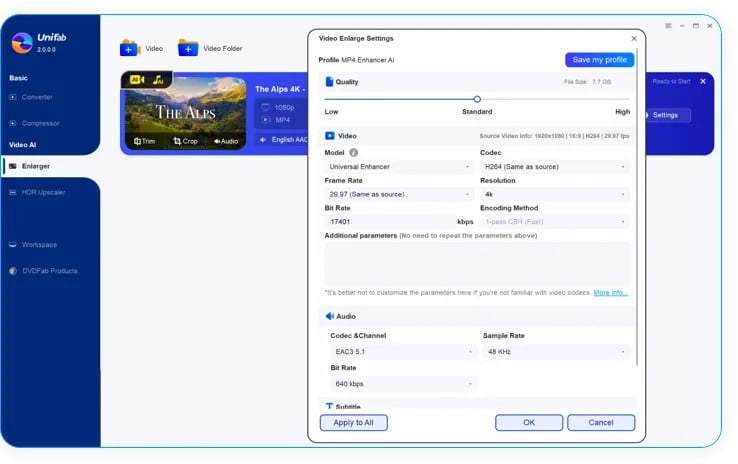Open the main window hamburger menu
The height and width of the screenshot is (464, 738).
pyautogui.click(x=668, y=26)
